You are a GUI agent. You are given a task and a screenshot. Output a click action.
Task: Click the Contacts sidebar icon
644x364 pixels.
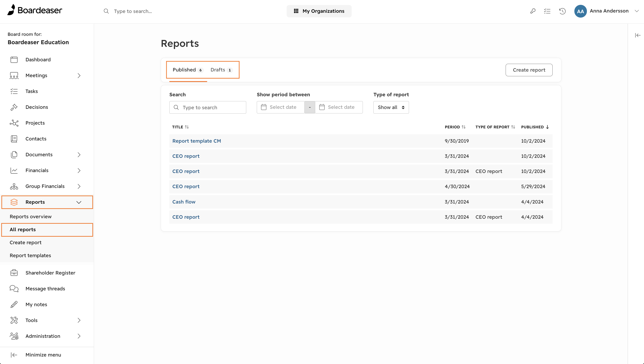(x=14, y=139)
